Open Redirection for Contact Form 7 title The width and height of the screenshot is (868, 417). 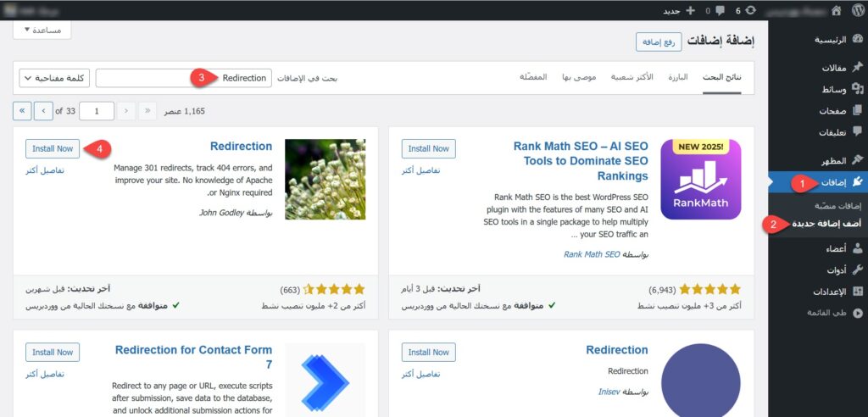click(x=194, y=357)
